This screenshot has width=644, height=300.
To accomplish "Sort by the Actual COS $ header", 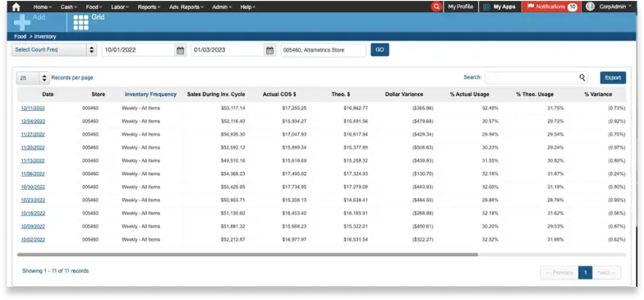I will tap(279, 94).
